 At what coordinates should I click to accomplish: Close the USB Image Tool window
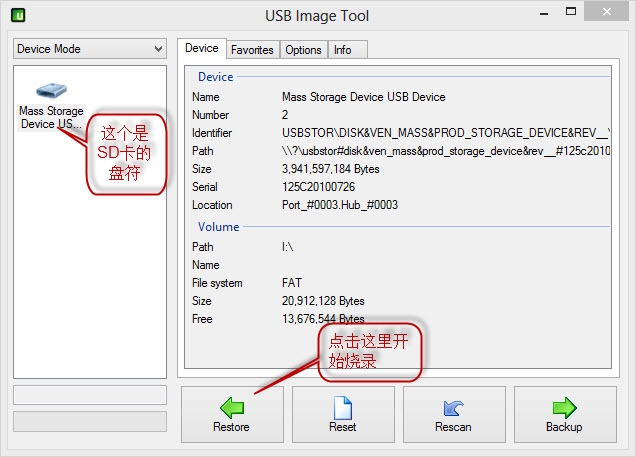pyautogui.click(x=606, y=11)
